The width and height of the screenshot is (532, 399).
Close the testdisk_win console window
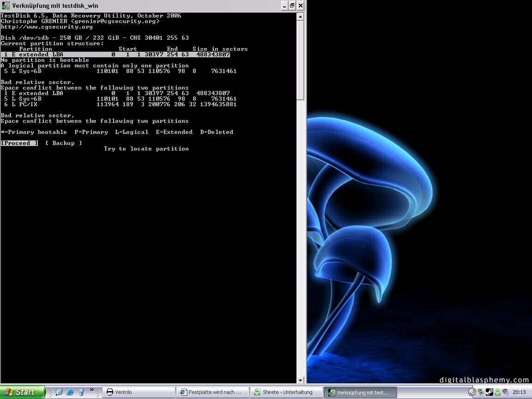click(x=300, y=6)
